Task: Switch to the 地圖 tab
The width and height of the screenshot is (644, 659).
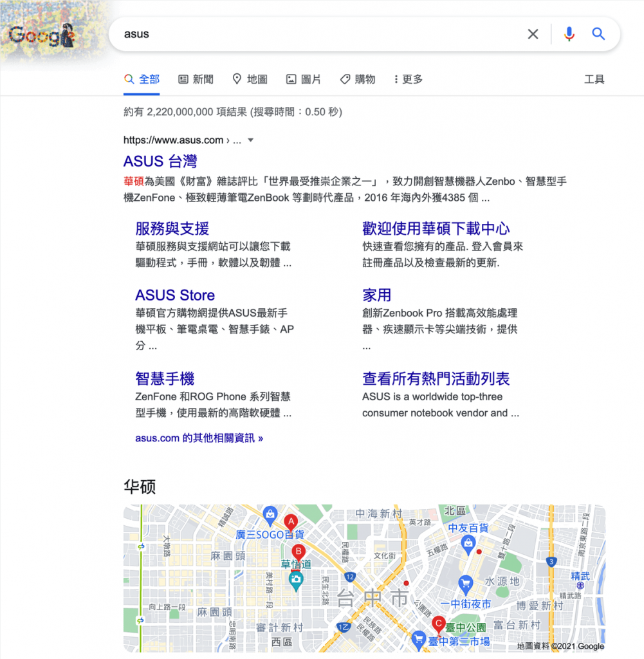Action: [250, 79]
